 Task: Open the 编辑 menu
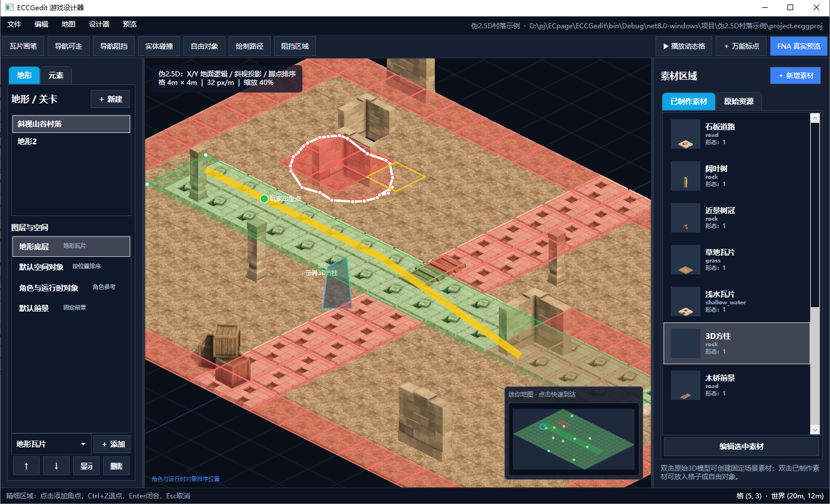coord(41,24)
